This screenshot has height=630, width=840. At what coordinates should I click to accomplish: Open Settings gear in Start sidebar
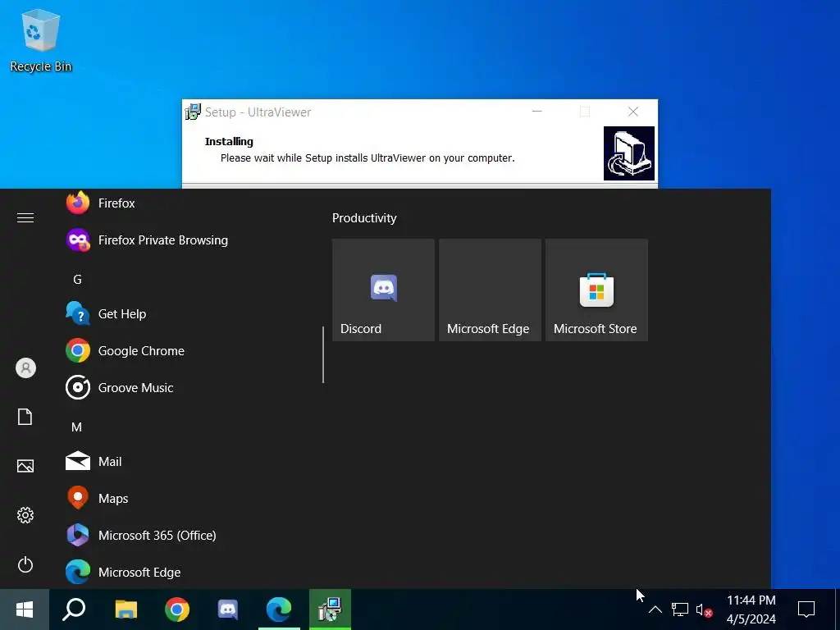pyautogui.click(x=25, y=515)
